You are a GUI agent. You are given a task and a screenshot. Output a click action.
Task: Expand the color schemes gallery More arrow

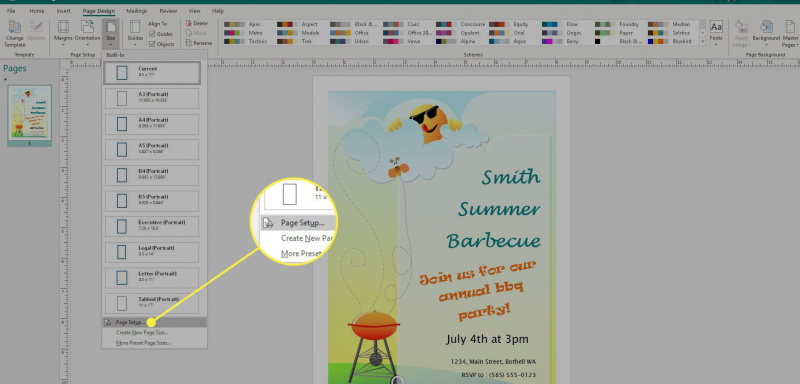coord(703,41)
